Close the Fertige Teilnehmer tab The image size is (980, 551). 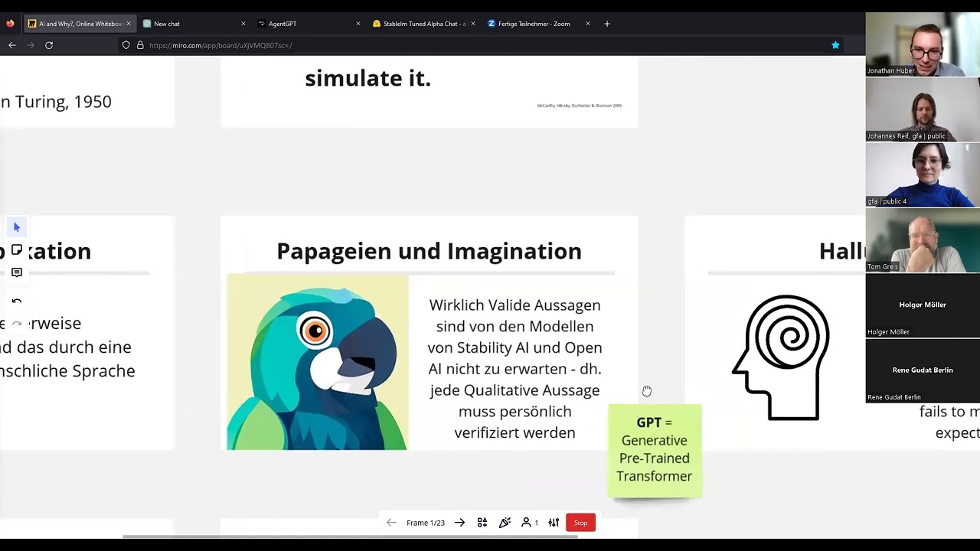pyautogui.click(x=587, y=24)
